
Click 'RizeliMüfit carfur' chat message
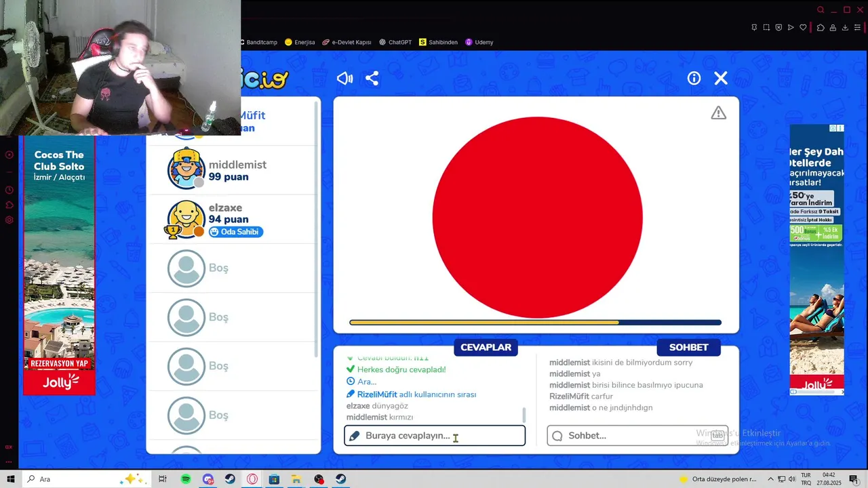(x=581, y=396)
